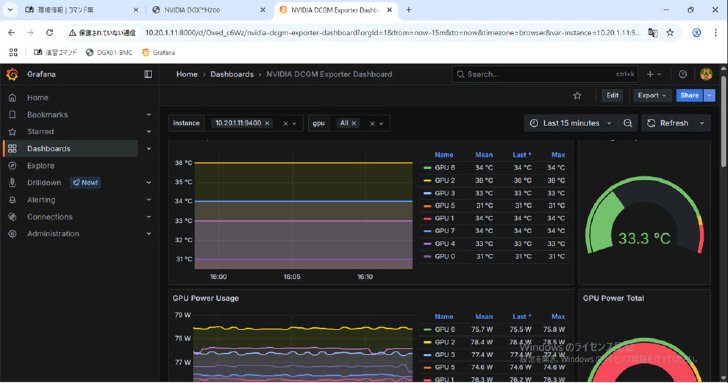Viewport: 728px width, 383px height.
Task: Go back in browser history
Action: pyautogui.click(x=12, y=32)
